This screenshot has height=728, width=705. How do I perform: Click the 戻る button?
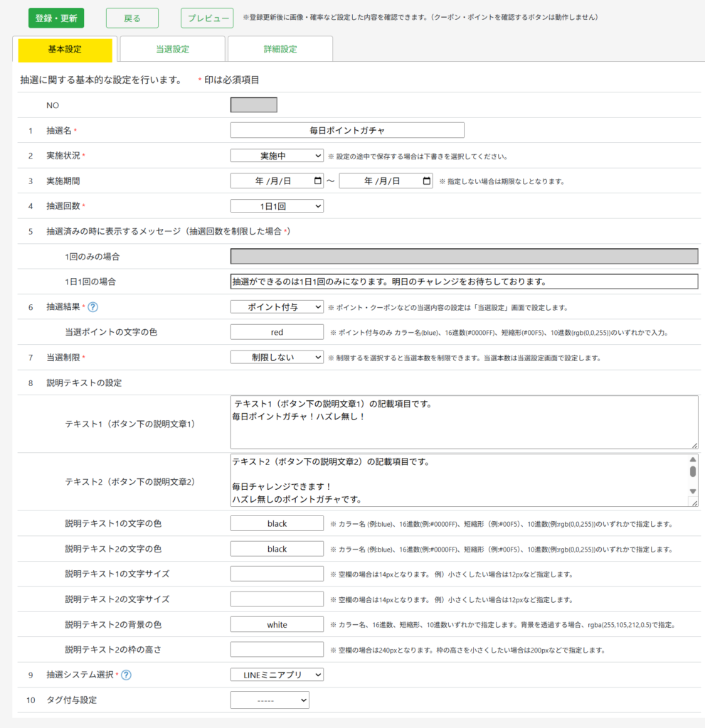(x=132, y=18)
